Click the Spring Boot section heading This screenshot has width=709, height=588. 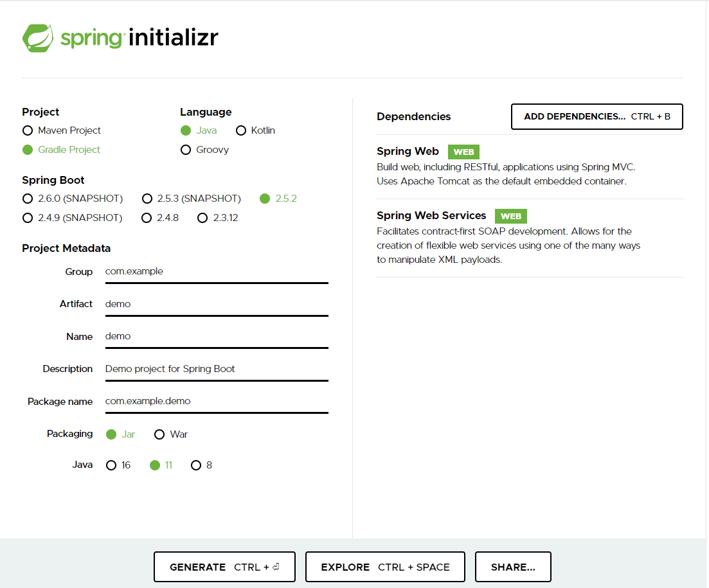click(x=53, y=180)
